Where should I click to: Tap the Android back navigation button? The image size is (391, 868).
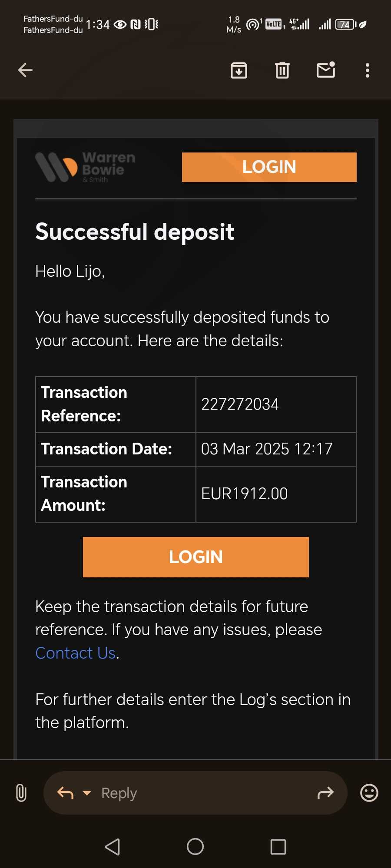(113, 846)
